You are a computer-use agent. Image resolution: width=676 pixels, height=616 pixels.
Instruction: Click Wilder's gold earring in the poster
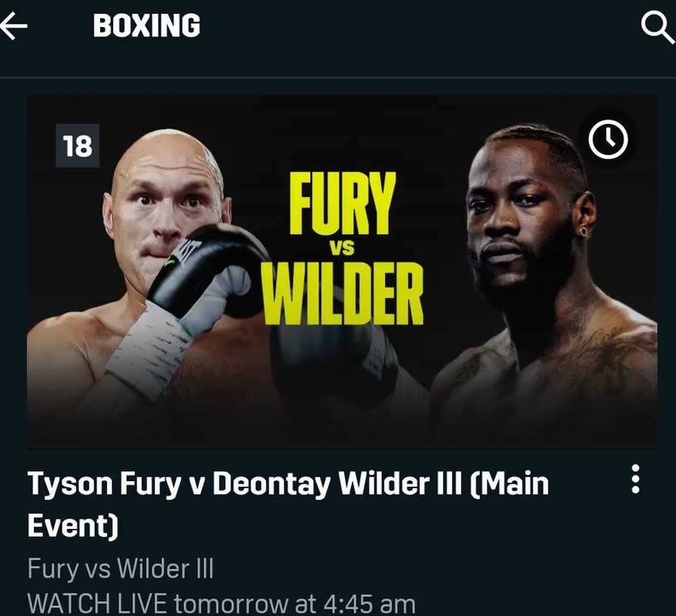pos(584,233)
